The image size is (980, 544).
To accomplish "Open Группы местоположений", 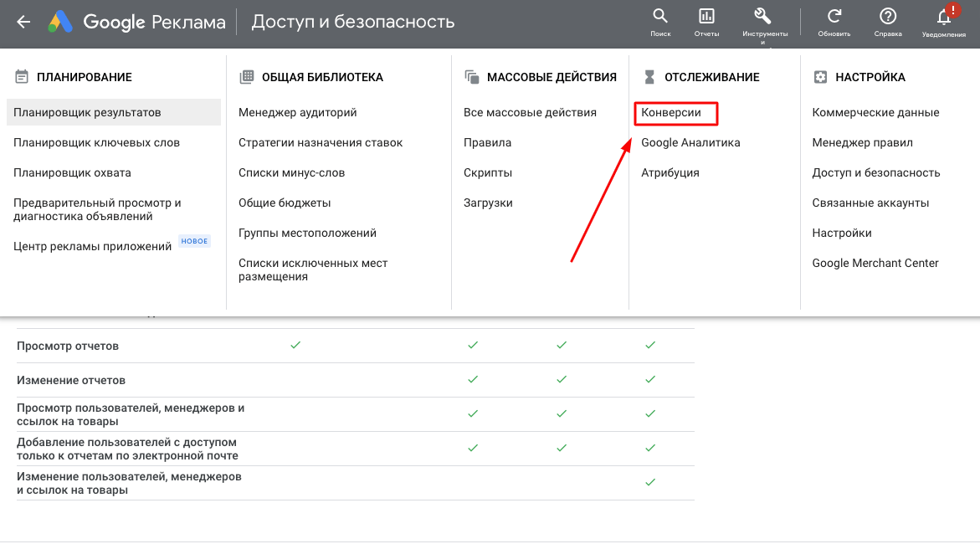I will 307,233.
